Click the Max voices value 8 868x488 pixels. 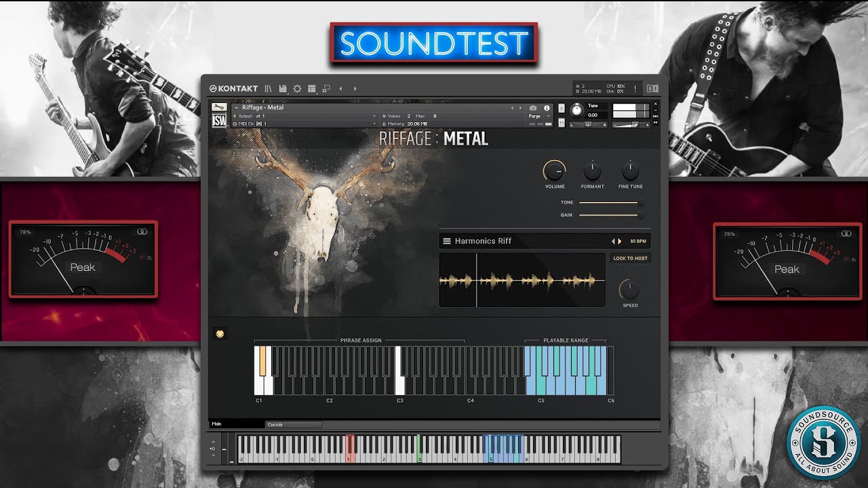[x=435, y=116]
